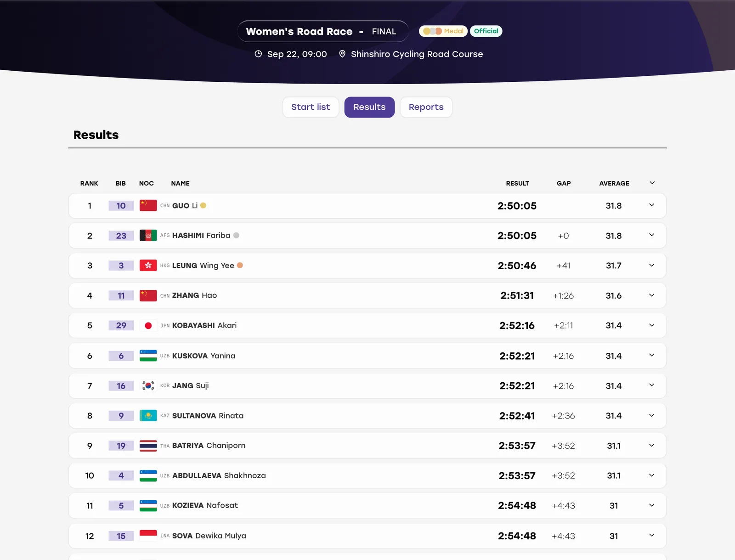Expand details for SULTANOVA Rinata's row
The width and height of the screenshot is (735, 560).
point(651,415)
